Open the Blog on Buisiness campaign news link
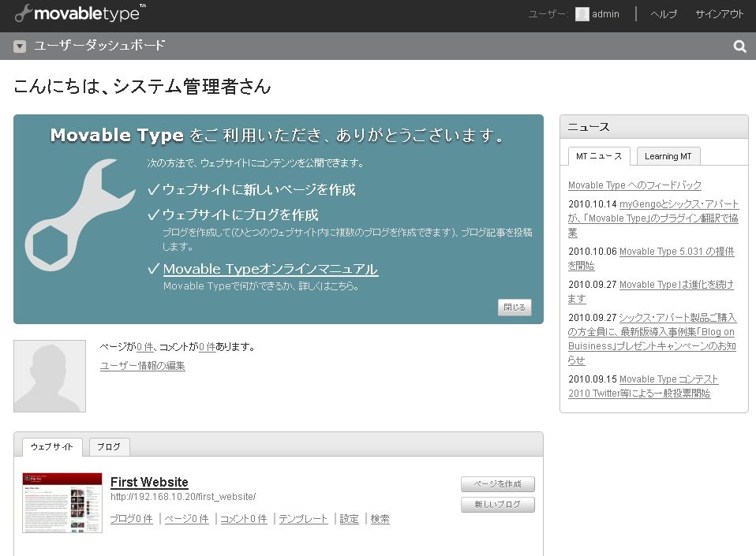Screen dimensions: 756x556 [x=653, y=338]
